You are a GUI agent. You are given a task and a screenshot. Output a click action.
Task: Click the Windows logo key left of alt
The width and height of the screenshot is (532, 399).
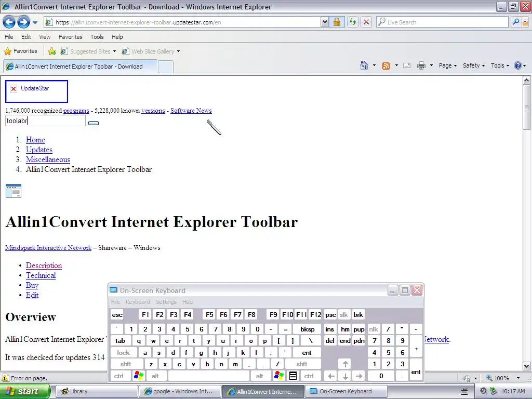click(x=139, y=376)
